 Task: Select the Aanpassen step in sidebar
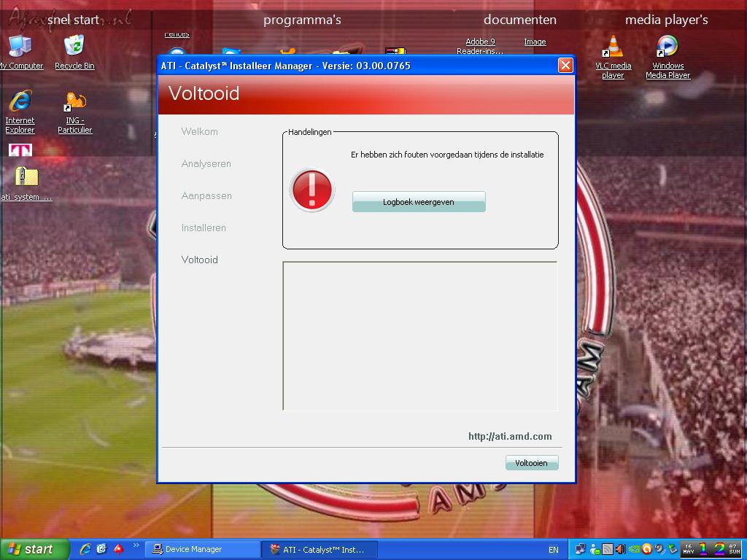point(206,195)
